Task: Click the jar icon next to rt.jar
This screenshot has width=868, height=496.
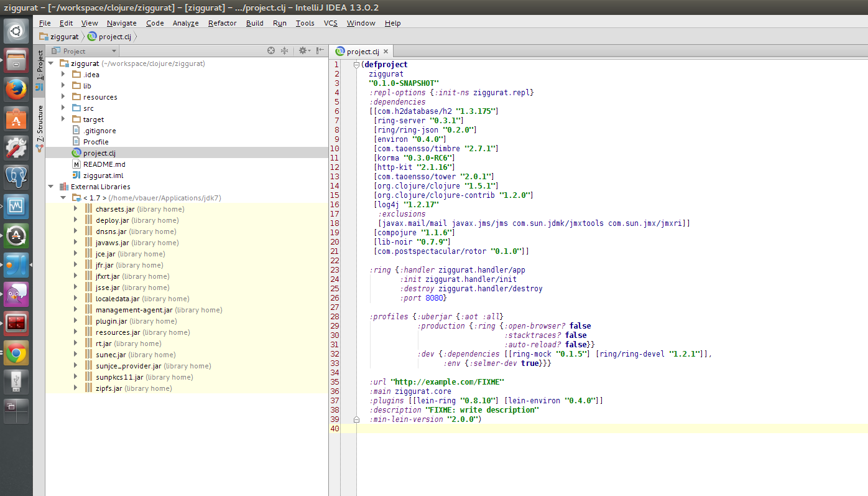Action: pos(89,344)
